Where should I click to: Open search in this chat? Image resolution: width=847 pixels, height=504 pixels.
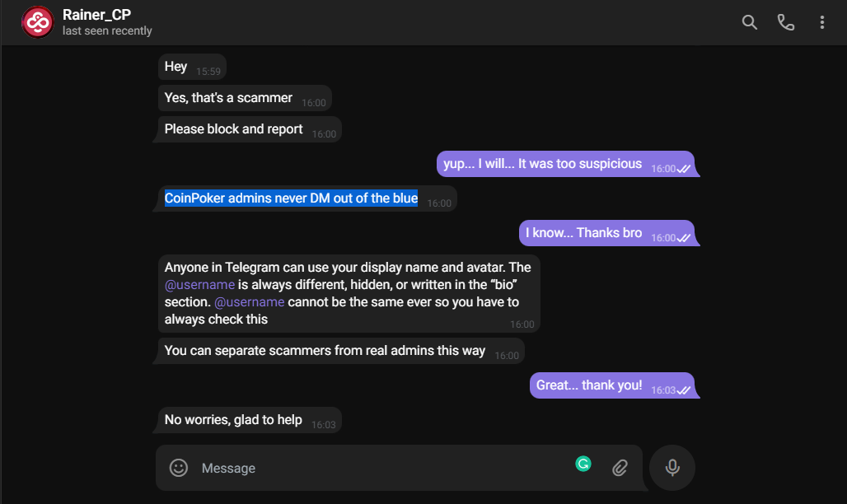coord(749,22)
